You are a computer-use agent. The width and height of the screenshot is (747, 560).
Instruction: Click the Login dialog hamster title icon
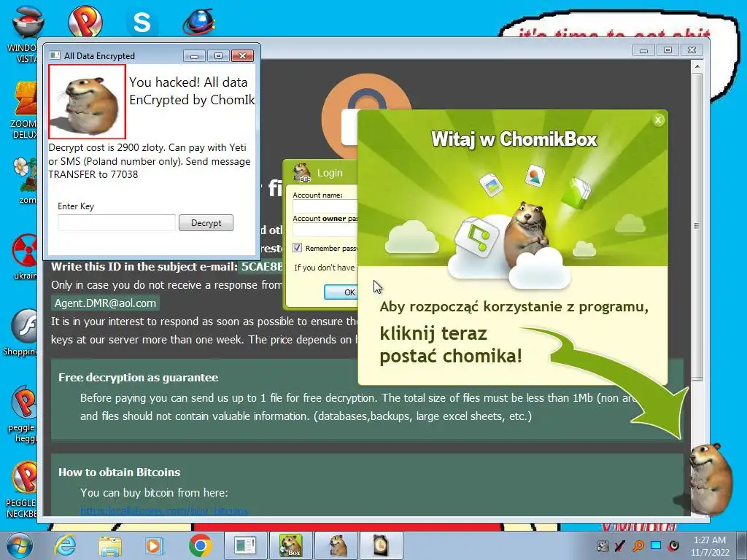pyautogui.click(x=301, y=172)
